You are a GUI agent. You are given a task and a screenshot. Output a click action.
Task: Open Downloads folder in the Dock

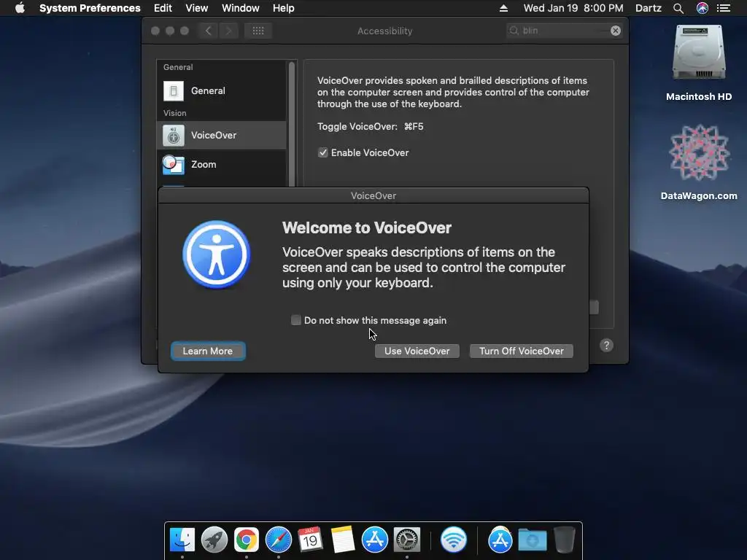tap(532, 540)
